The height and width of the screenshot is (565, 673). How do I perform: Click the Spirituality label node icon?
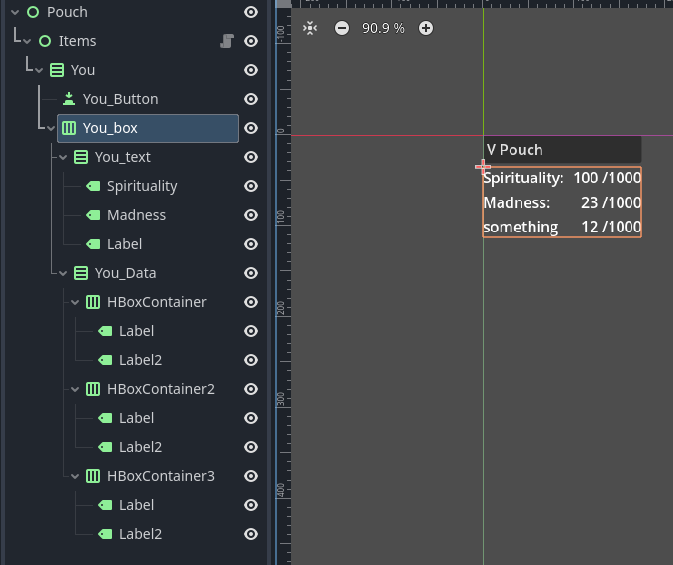(93, 186)
